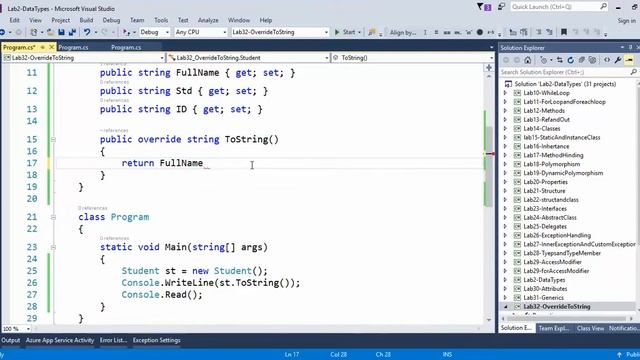Open the Error List panel tab
Viewport: 640px width, 360px height.
pos(113,340)
